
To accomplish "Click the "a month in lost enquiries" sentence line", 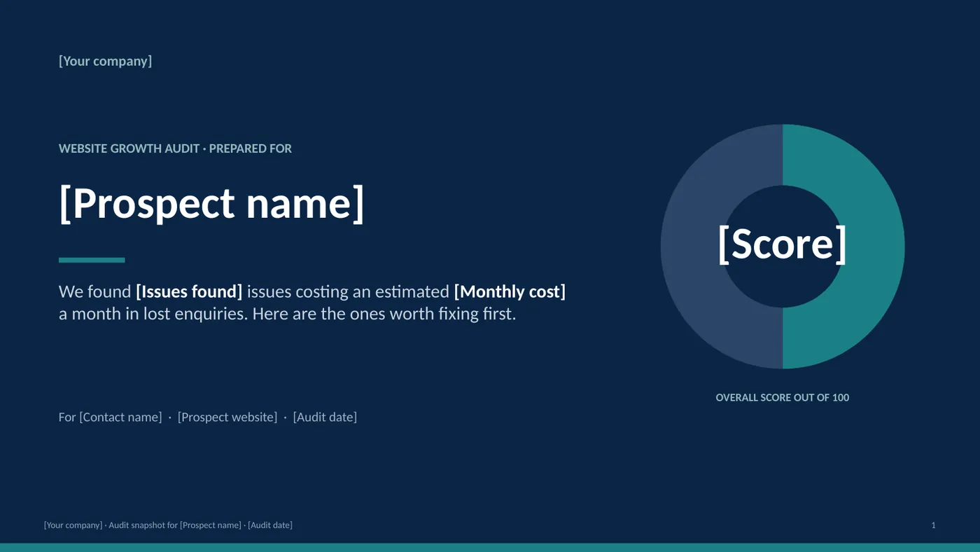I will click(x=287, y=314).
